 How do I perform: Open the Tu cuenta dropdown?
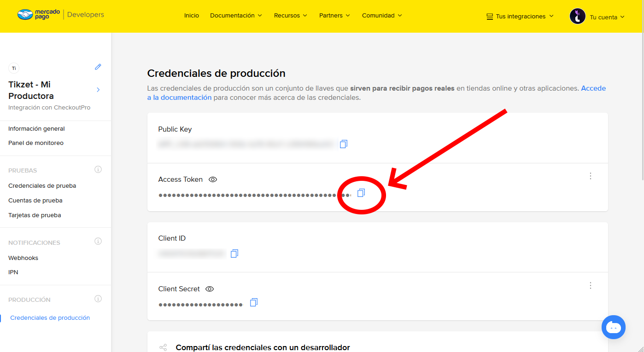pos(607,17)
